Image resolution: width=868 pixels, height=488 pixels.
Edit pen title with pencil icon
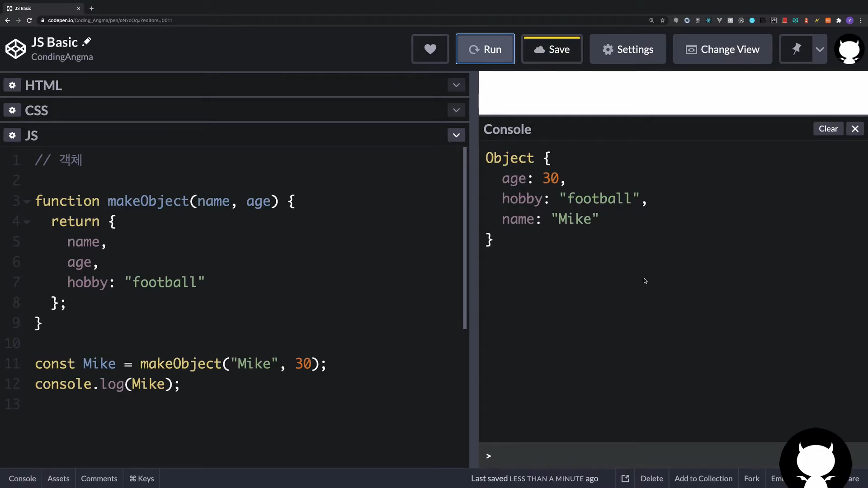click(x=86, y=42)
